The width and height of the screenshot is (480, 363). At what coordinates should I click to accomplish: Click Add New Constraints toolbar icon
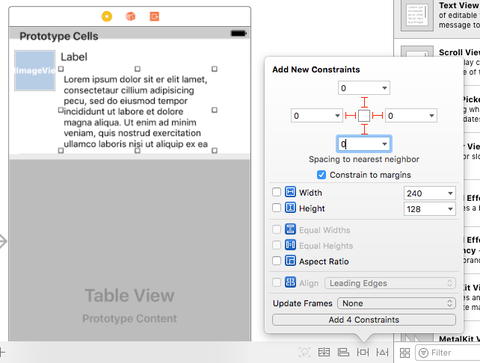point(363,352)
